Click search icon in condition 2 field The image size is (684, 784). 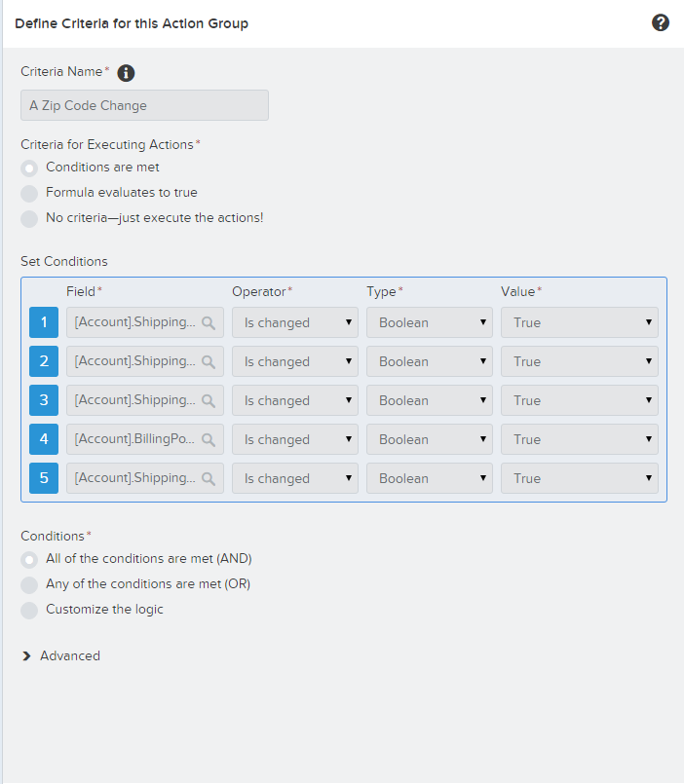click(x=209, y=361)
